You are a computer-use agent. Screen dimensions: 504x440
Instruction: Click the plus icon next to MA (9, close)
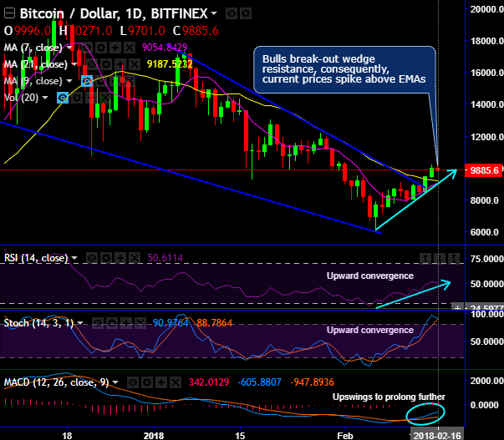pos(115,81)
